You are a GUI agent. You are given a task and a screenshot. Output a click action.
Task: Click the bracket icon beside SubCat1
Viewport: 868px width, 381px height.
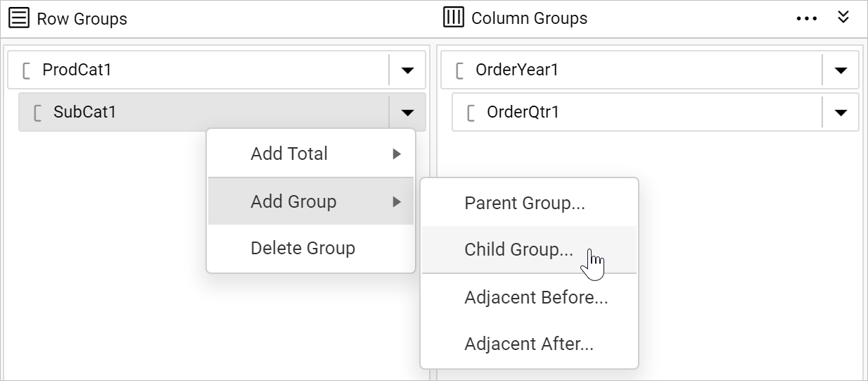click(x=38, y=113)
